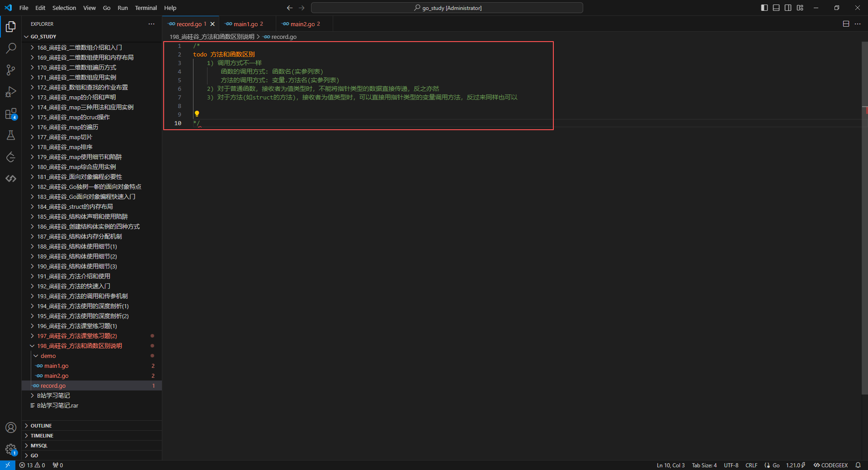Open main1.go in the explorer
Viewport: 868px width, 470px height.
92,366
